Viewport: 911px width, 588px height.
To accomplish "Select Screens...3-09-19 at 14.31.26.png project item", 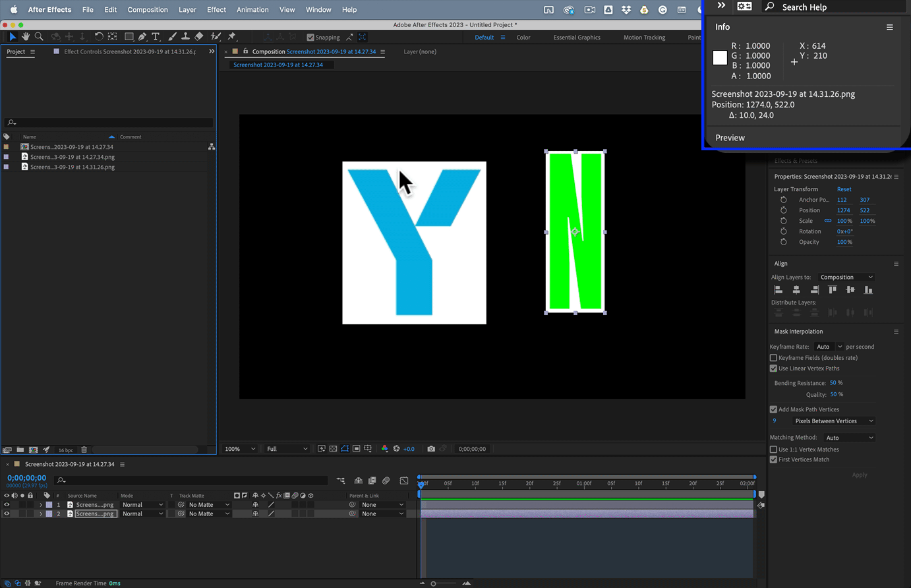I will click(x=72, y=167).
